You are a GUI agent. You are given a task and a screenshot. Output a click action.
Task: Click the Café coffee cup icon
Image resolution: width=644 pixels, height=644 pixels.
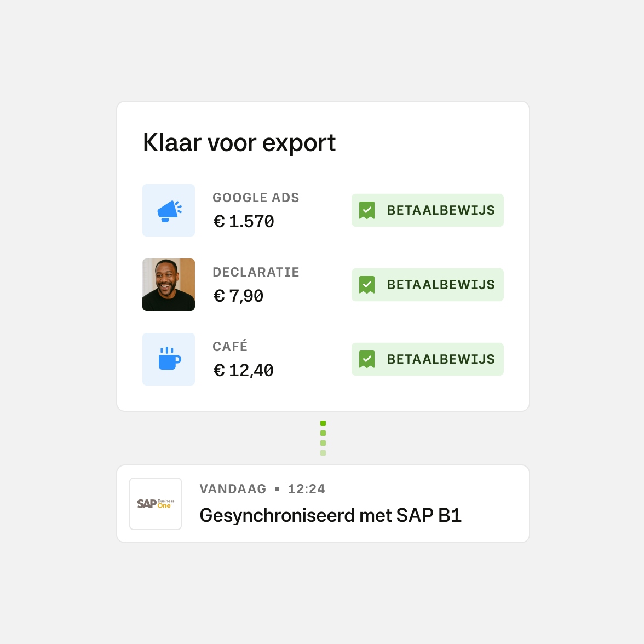169,359
